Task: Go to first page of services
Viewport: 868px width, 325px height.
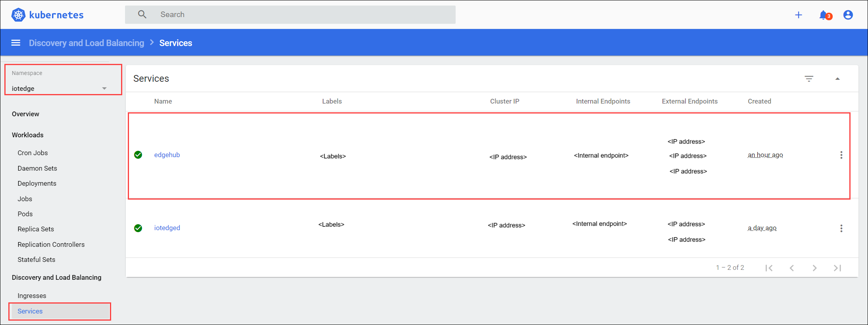Action: click(769, 268)
